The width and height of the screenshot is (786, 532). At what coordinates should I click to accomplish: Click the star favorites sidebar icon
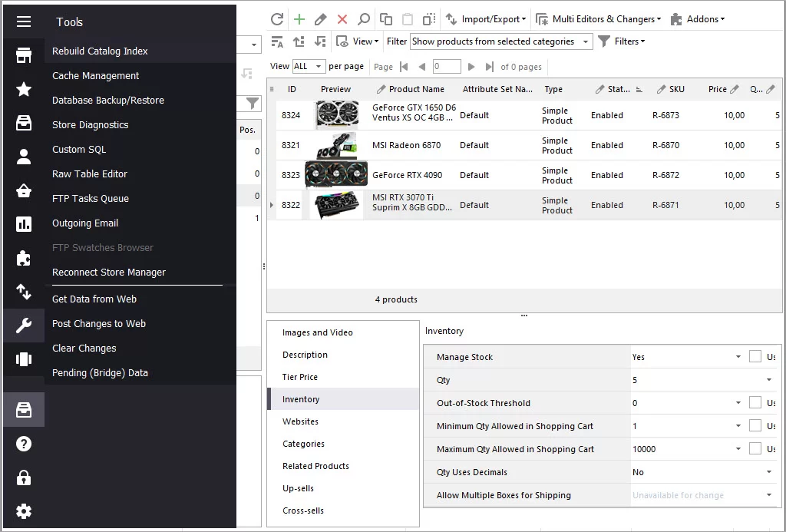[24, 89]
